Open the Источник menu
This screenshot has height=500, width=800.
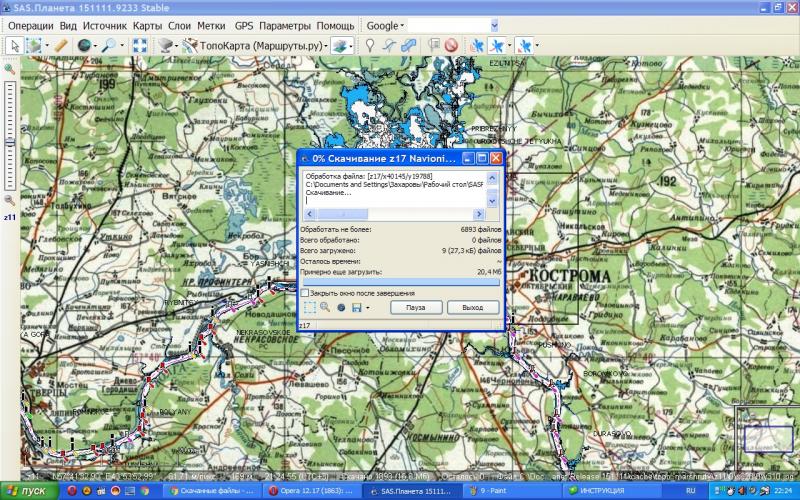click(x=105, y=26)
